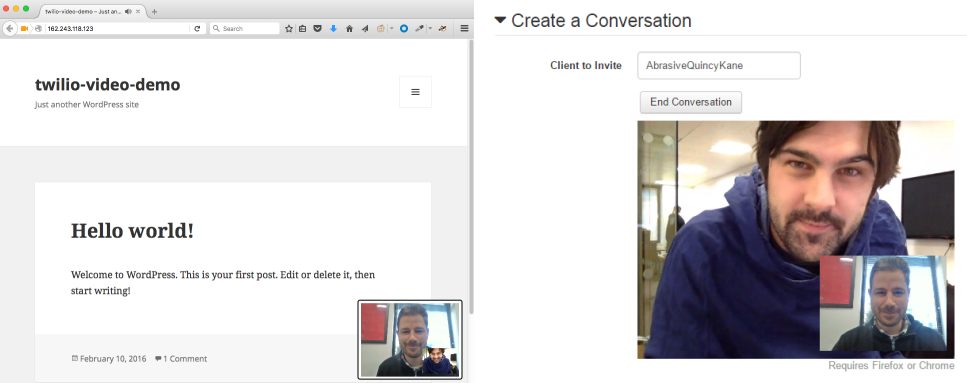Open a new tab with plus button

tap(154, 12)
